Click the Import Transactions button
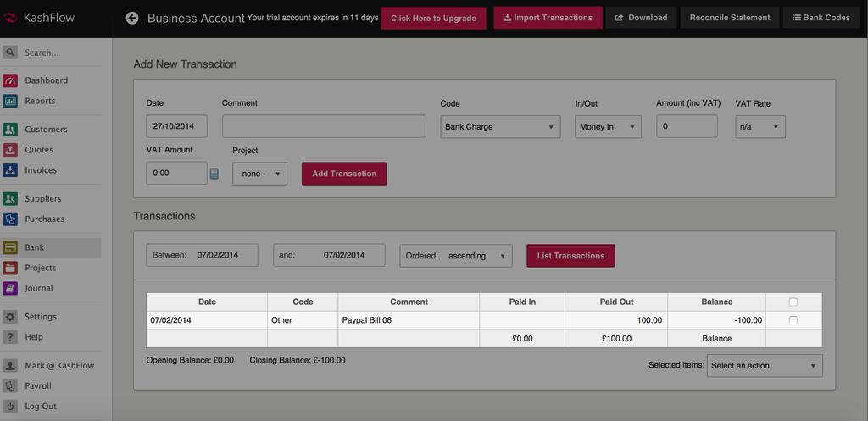This screenshot has width=868, height=421. click(548, 18)
